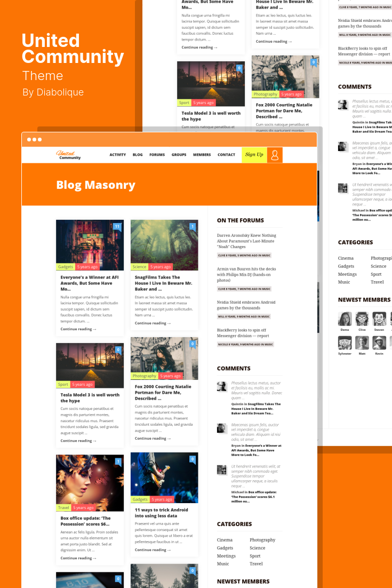Open title 'Tesla Model 3 is well worth the hype'

[90, 398]
